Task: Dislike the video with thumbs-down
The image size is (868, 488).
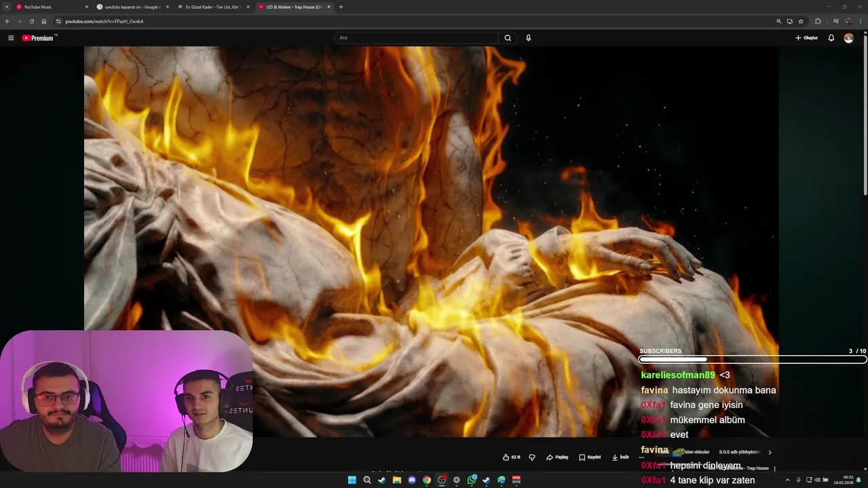Action: pyautogui.click(x=532, y=457)
